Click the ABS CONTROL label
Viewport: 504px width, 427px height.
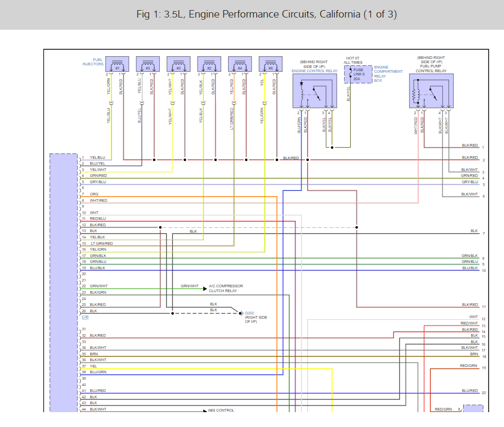tap(221, 410)
